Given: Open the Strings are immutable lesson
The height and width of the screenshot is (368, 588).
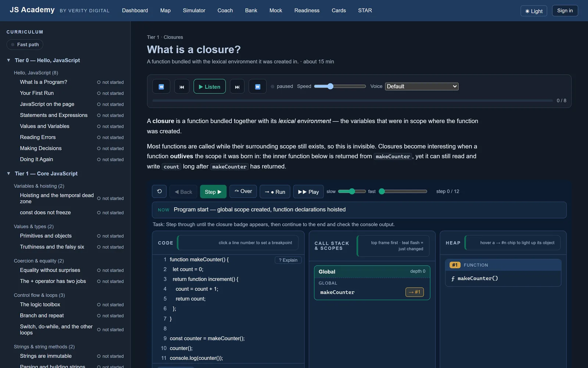Looking at the screenshot, I should (46, 356).
